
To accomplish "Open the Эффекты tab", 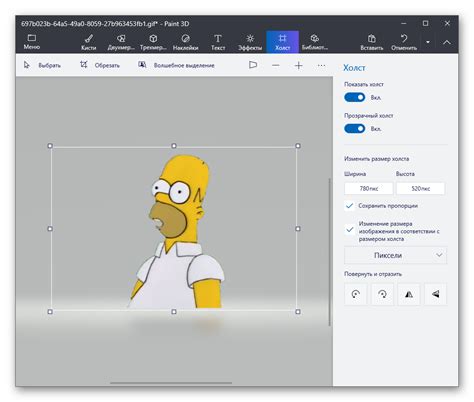I will pos(250,42).
